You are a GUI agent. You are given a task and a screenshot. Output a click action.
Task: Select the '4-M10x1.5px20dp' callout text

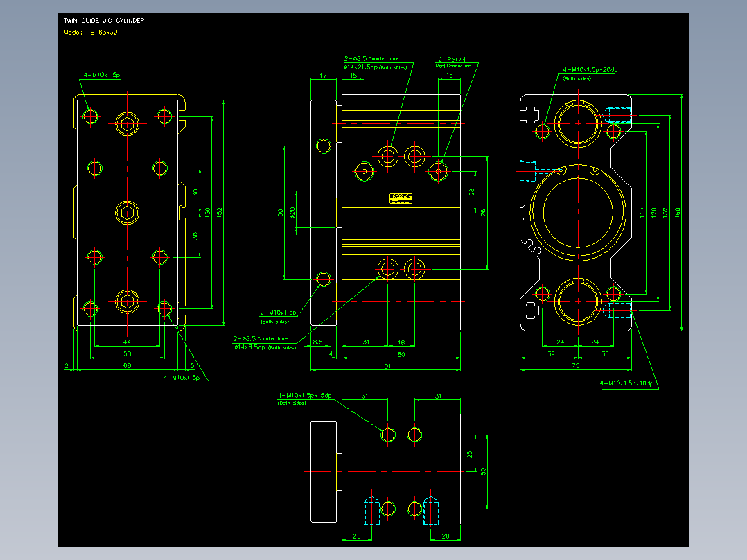point(590,69)
